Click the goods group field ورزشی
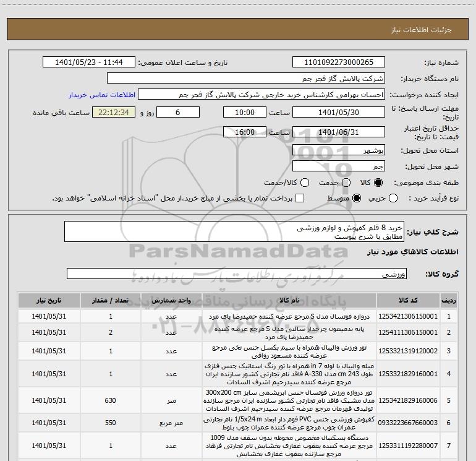Viewport: 476px width, 461px height. click(237, 274)
